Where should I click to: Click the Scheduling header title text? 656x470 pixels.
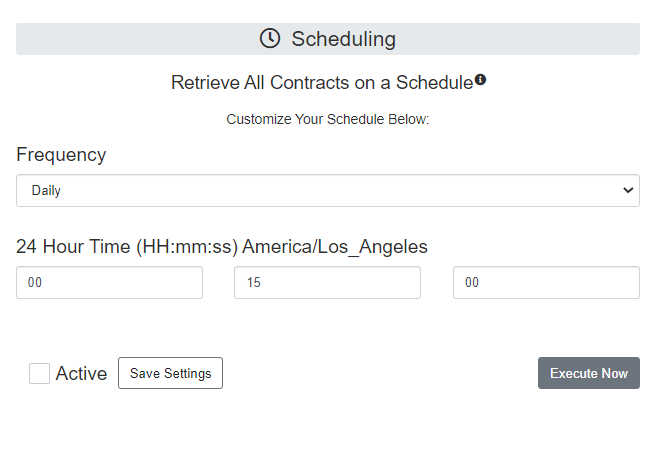point(343,39)
